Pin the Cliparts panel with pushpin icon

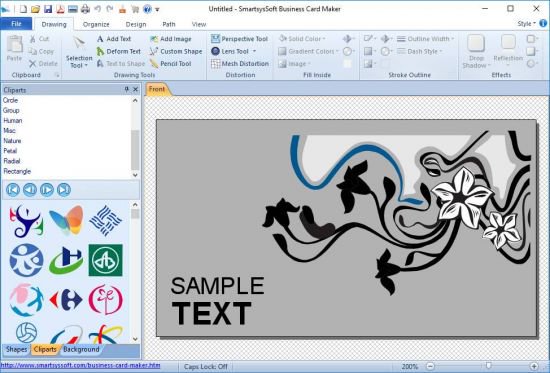coord(127,89)
